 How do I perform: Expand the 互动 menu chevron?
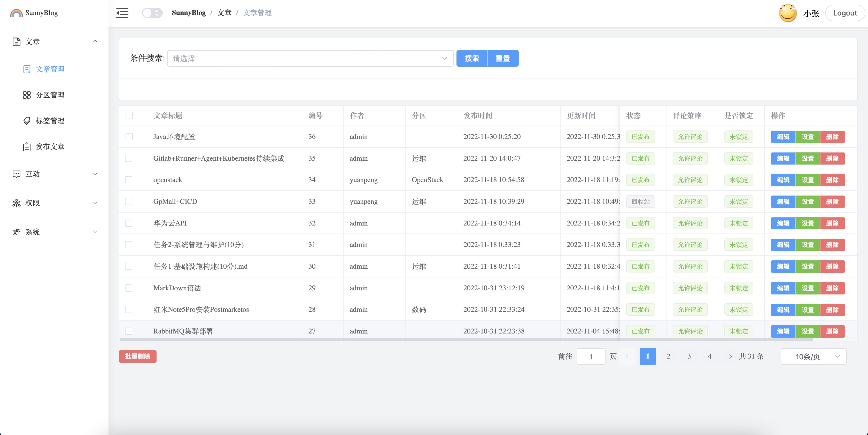95,174
